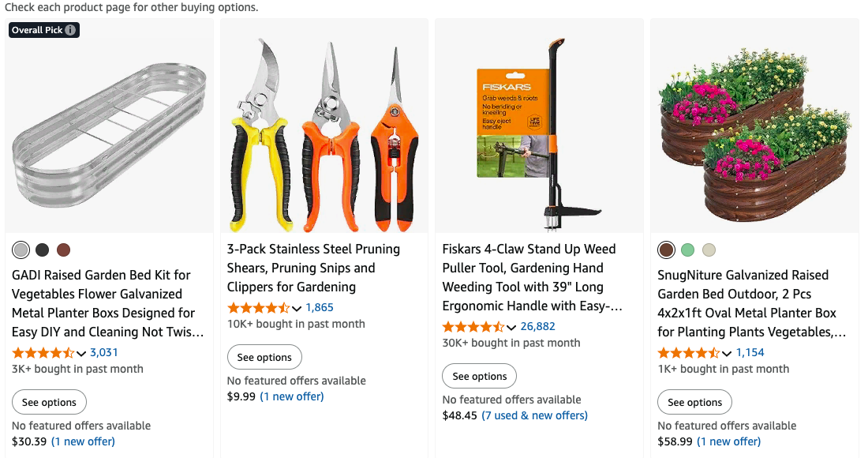This screenshot has height=458, width=868.
Task: Open the pruning shears rating breakdown chevron
Action: (x=297, y=308)
